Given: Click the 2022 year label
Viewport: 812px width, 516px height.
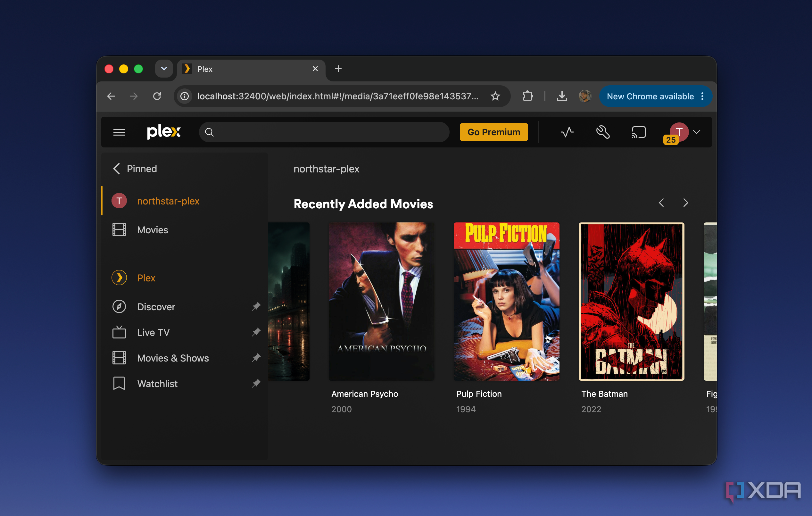Looking at the screenshot, I should coord(591,409).
